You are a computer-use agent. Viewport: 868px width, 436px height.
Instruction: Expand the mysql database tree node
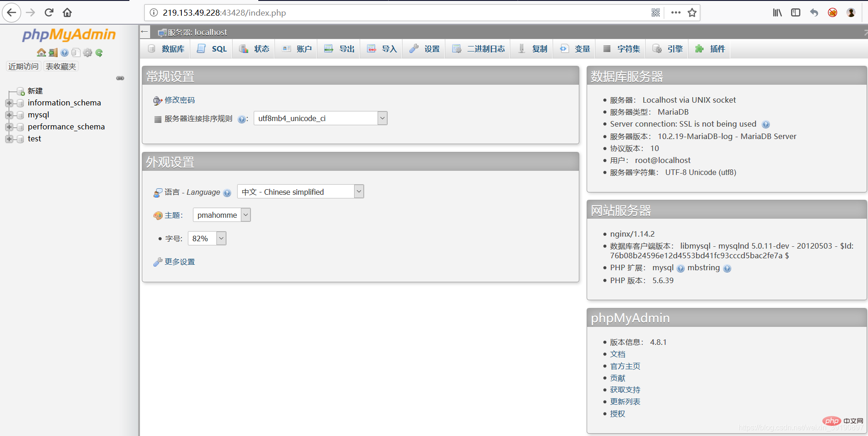[9, 115]
